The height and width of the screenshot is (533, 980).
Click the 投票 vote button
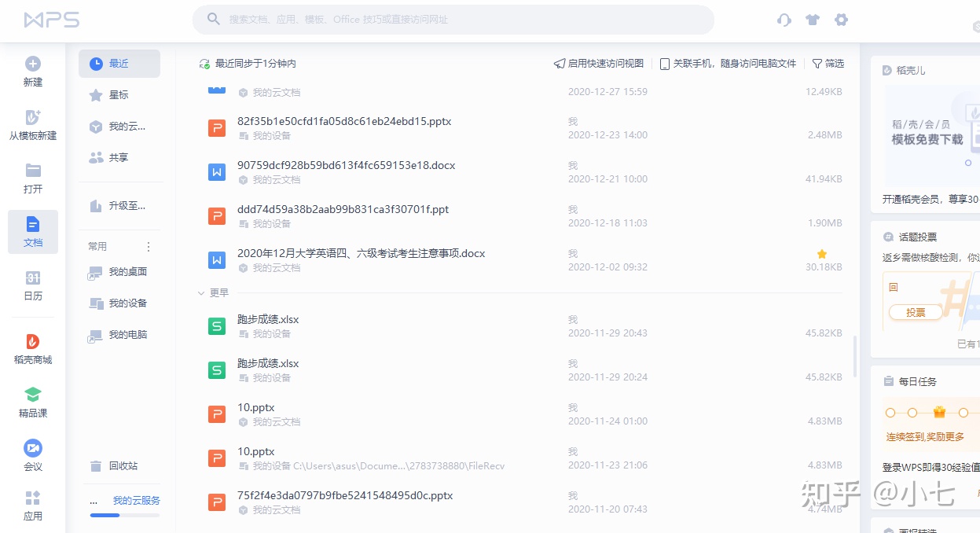(915, 312)
